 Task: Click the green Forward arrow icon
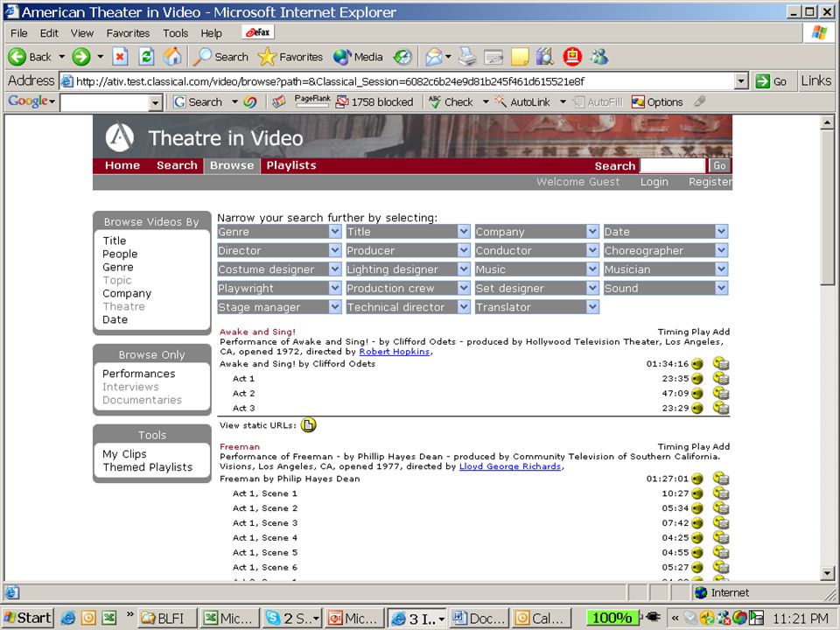80,57
